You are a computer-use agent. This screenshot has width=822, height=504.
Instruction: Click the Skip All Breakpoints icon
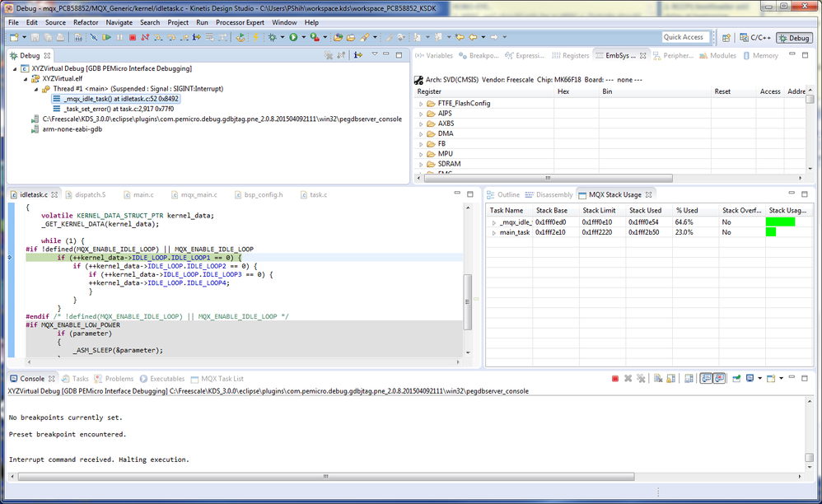click(94, 37)
